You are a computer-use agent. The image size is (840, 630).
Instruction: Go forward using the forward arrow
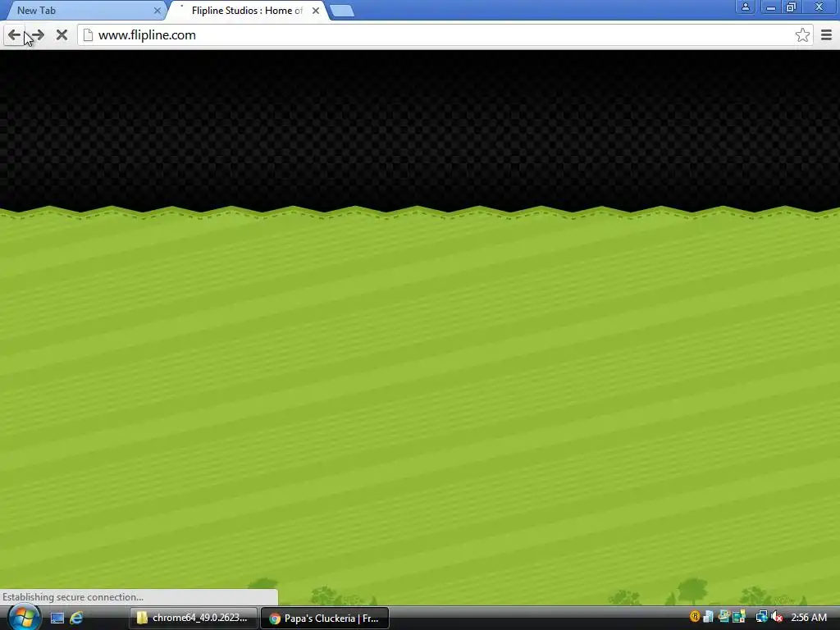(38, 35)
